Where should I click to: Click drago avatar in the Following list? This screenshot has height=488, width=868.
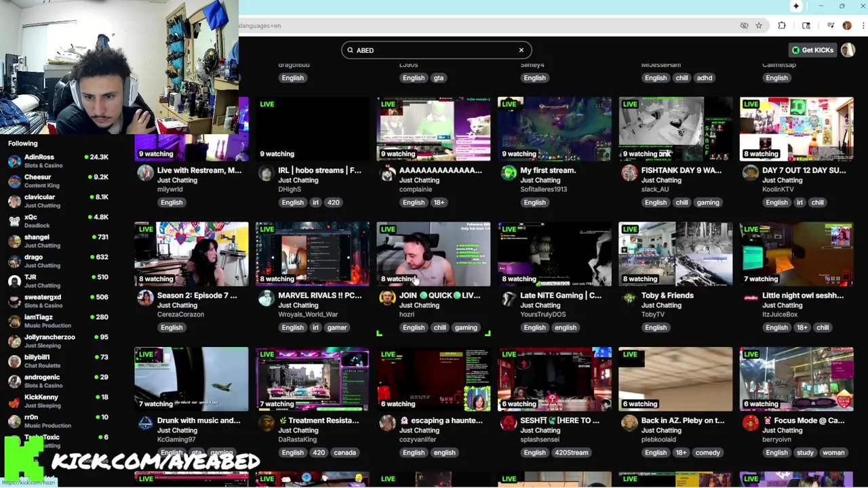(x=14, y=261)
